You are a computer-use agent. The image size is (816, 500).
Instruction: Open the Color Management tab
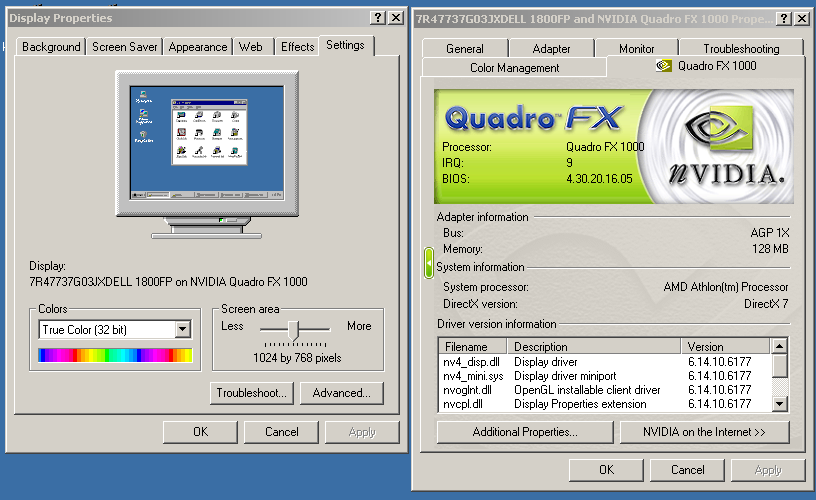coord(514,68)
